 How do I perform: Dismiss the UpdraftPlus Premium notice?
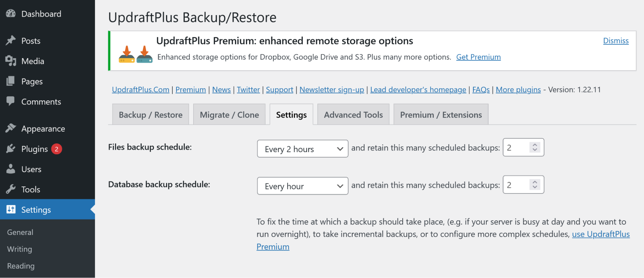(x=616, y=41)
